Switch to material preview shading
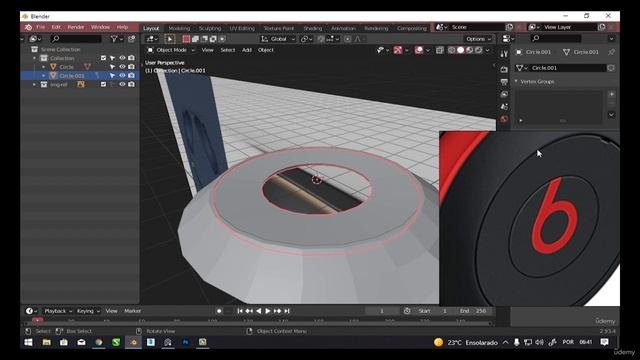The width and height of the screenshot is (640, 360). [x=469, y=50]
